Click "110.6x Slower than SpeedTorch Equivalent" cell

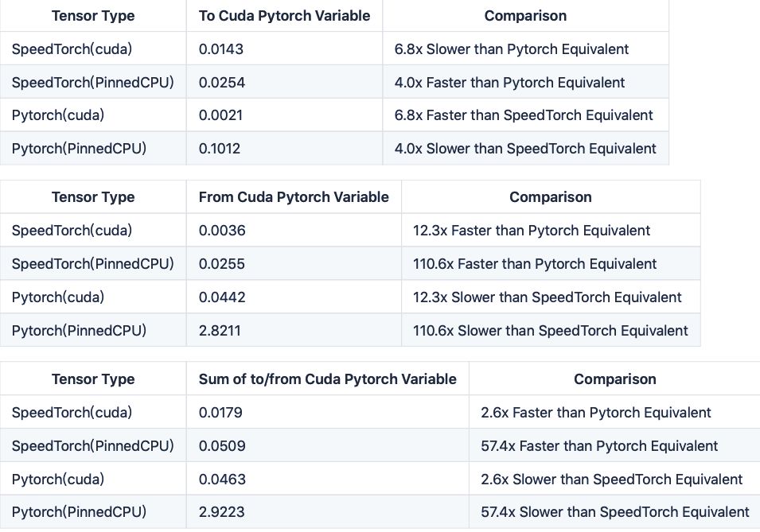[551, 330]
